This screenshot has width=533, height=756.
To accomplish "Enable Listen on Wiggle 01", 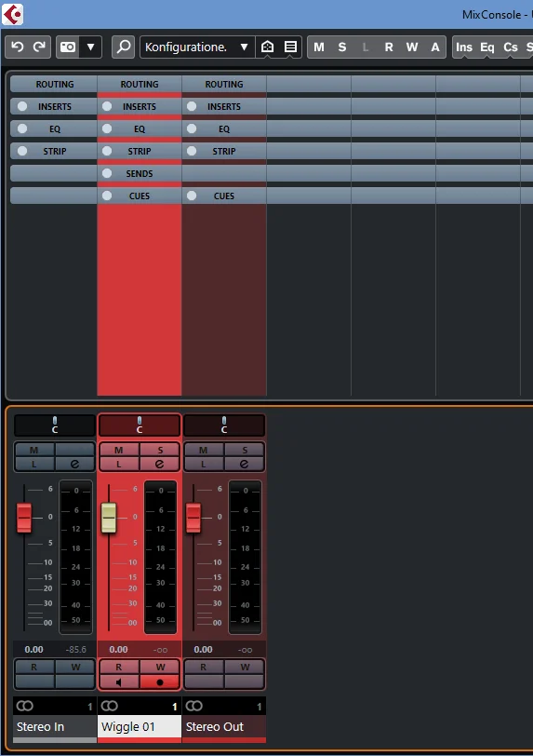I will point(119,464).
